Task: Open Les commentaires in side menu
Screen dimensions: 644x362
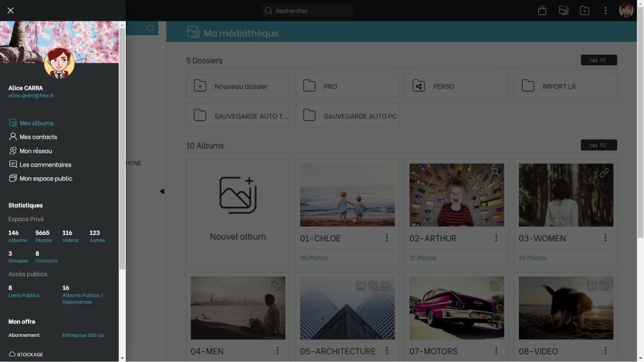Action: (45, 165)
